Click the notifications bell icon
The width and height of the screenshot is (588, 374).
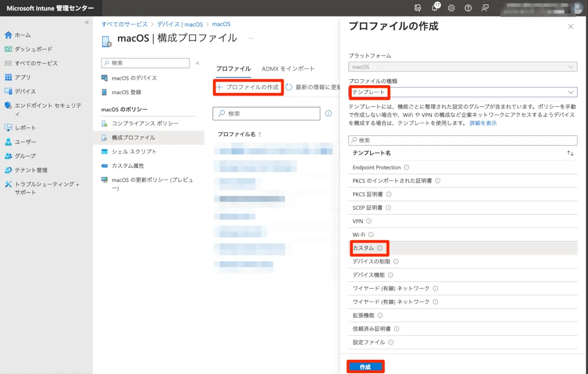[435, 8]
